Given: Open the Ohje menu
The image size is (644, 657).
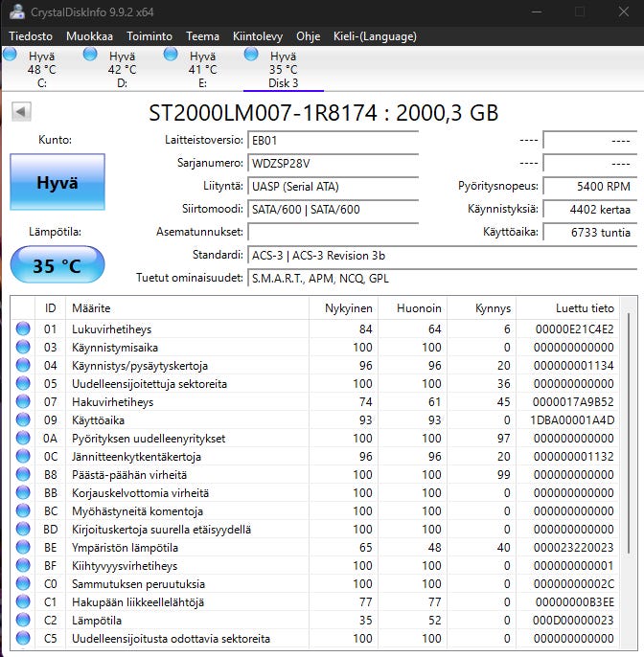Looking at the screenshot, I should tap(309, 36).
